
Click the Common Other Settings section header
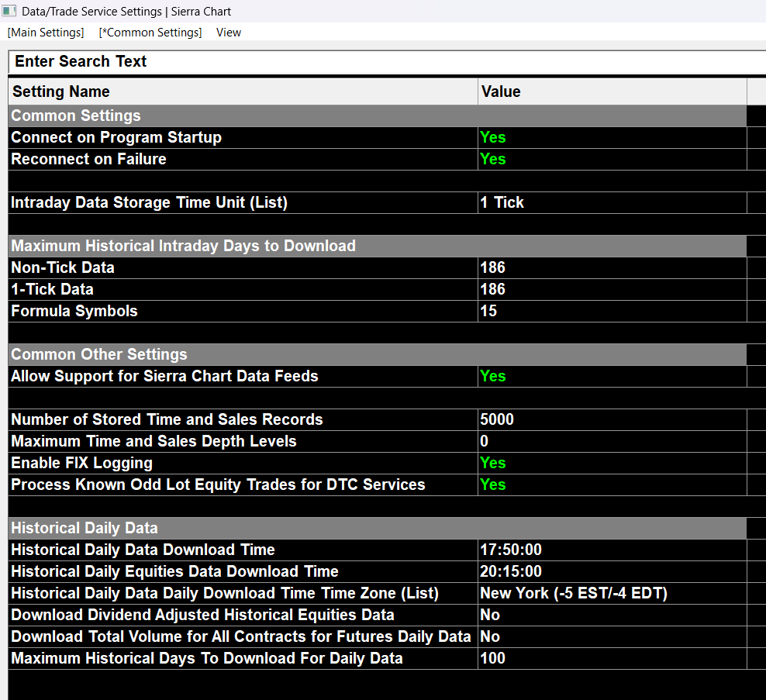click(x=377, y=354)
